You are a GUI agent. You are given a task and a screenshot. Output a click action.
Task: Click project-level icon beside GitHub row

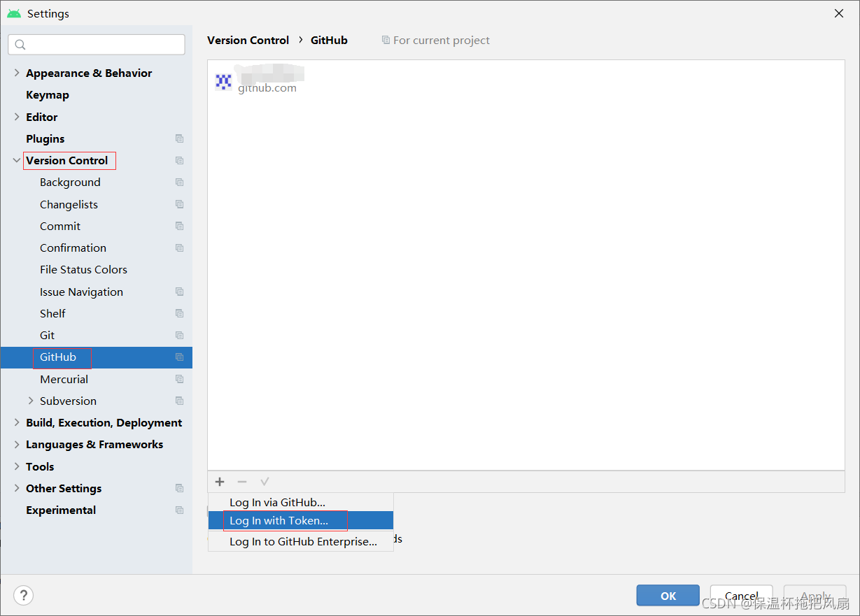180,357
